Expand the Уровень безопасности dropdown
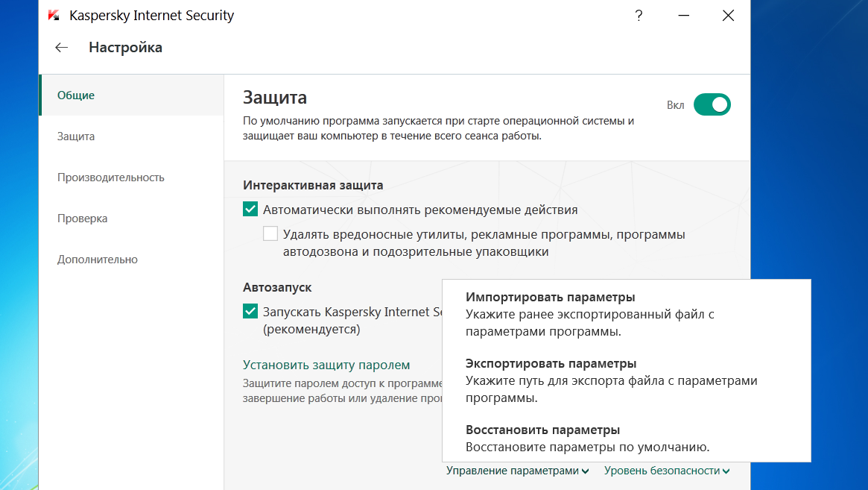The height and width of the screenshot is (490, 868). tap(666, 471)
